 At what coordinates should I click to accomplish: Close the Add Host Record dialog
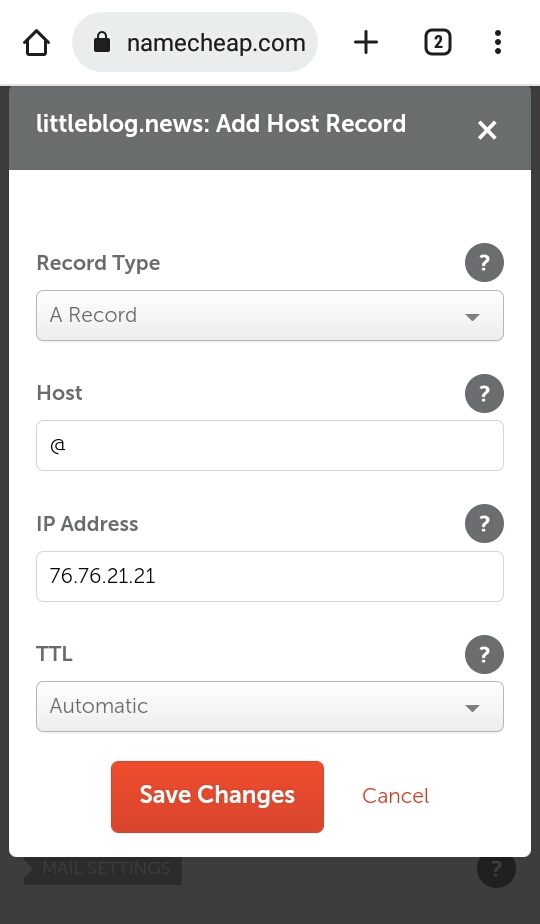click(487, 130)
